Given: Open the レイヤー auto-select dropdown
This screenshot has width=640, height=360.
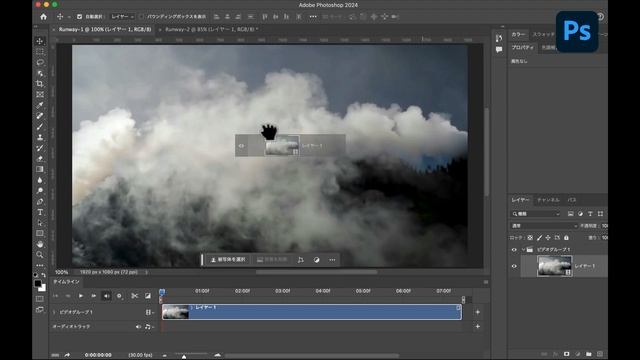Looking at the screenshot, I should click(x=122, y=17).
